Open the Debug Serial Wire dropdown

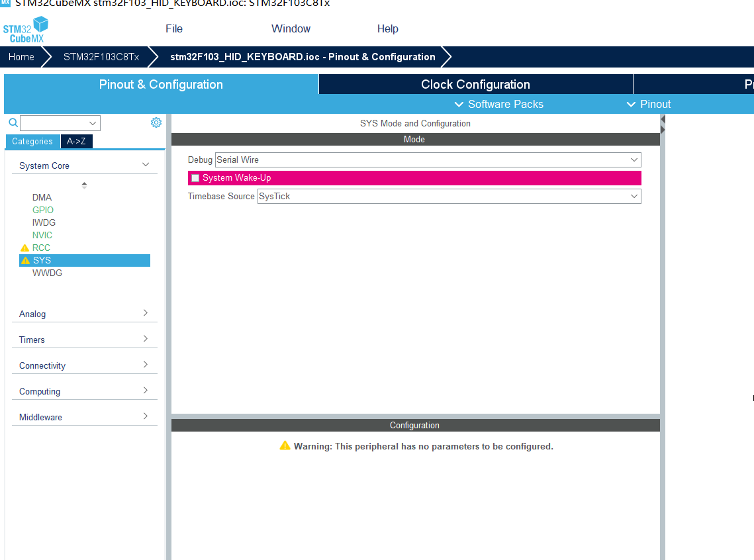428,160
